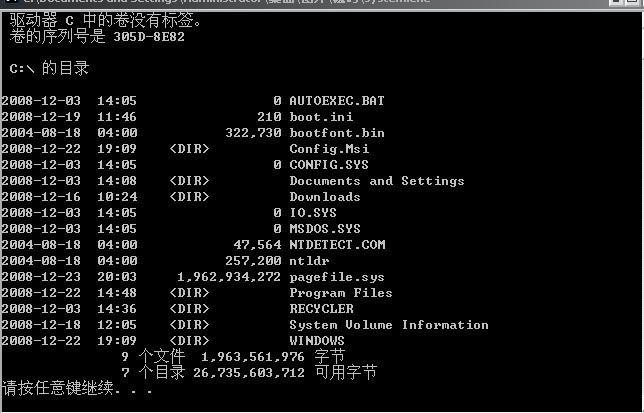644x413 pixels.
Task: Select the date 2008-12-19
Action: 41,117
